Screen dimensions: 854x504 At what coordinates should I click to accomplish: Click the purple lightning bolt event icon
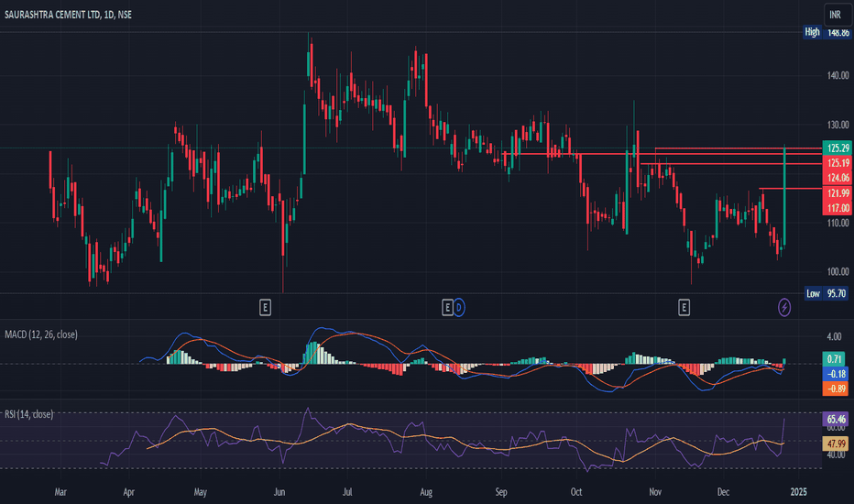[x=784, y=307]
